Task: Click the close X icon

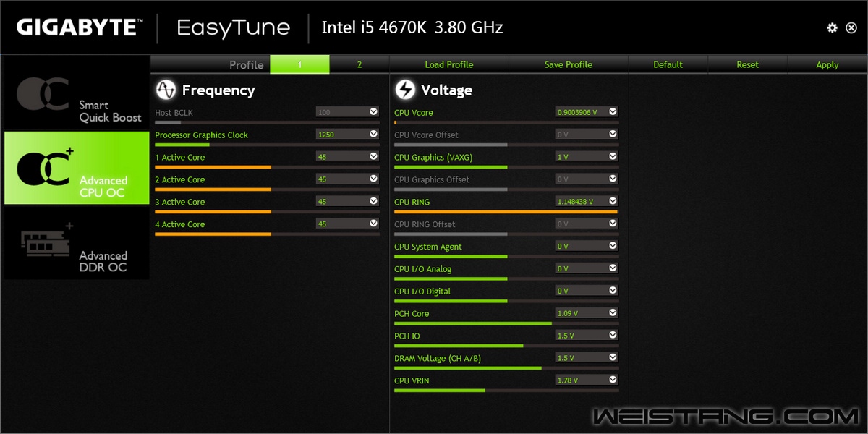Action: pos(851,27)
